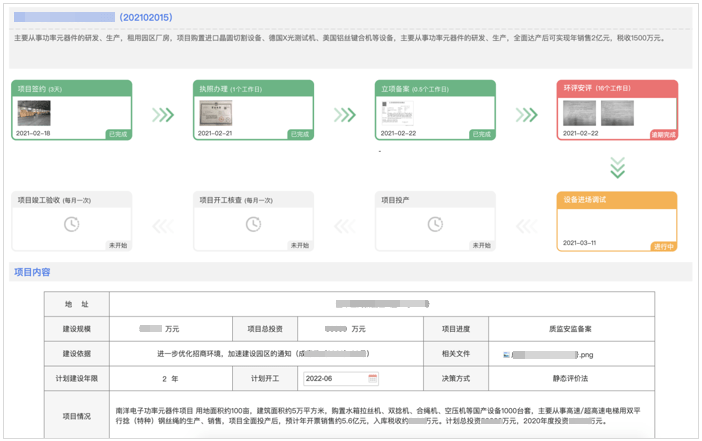This screenshot has width=702, height=441.
Task: Click the green arrows after 立项备案 card
Action: (526, 115)
